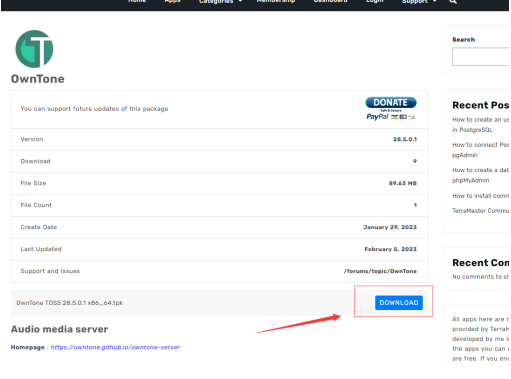
Task: Click the create date January 29, 2023
Action: point(390,227)
